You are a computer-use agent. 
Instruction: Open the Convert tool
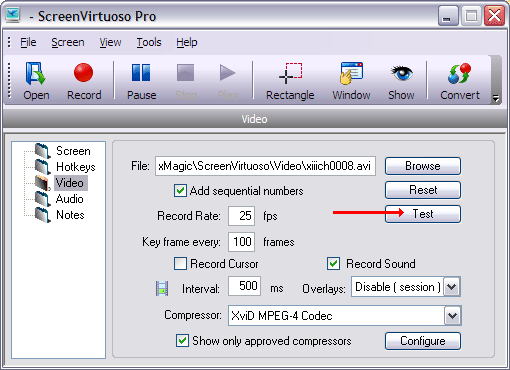(460, 81)
